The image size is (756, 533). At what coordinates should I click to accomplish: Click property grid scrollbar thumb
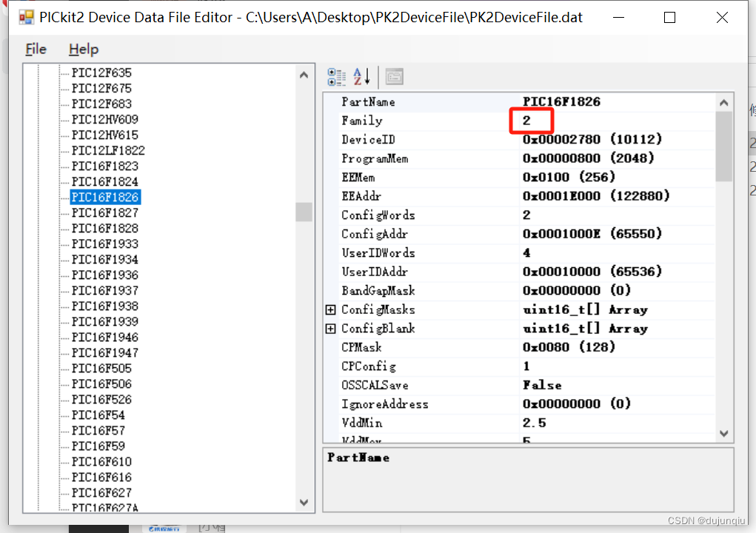tap(723, 146)
